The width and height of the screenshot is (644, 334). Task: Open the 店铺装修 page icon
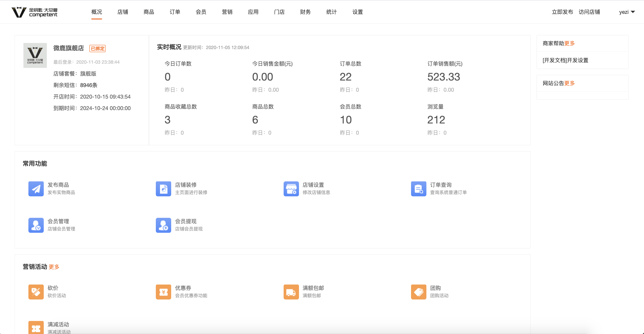click(x=163, y=189)
